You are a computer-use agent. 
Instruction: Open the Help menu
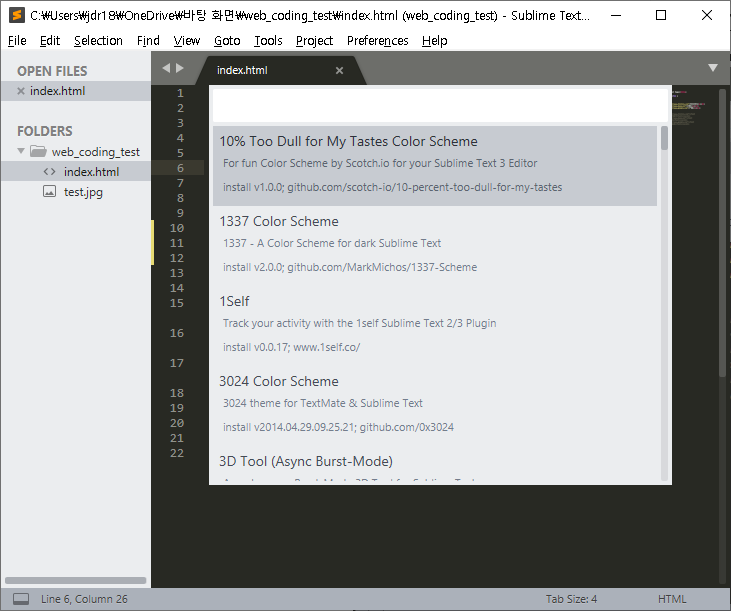tap(434, 41)
